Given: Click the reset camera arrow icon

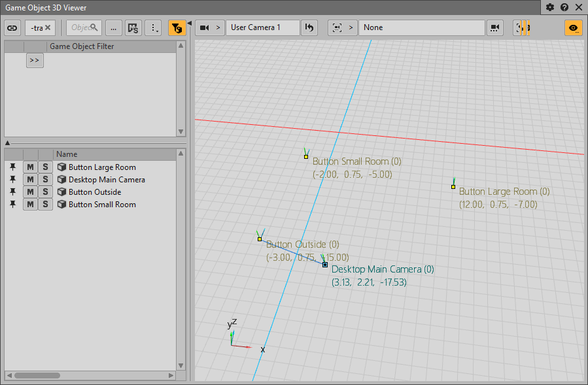Looking at the screenshot, I should point(309,28).
